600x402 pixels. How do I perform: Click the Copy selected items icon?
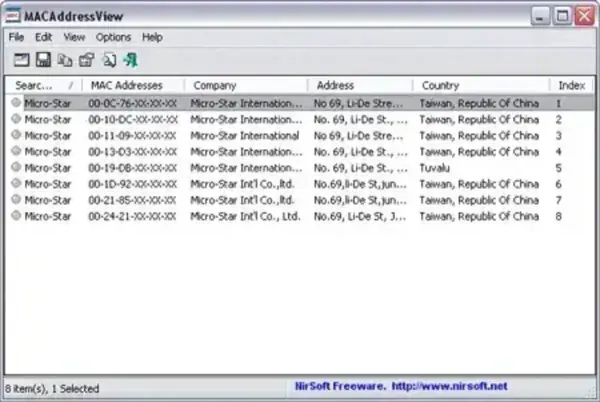(x=65, y=60)
